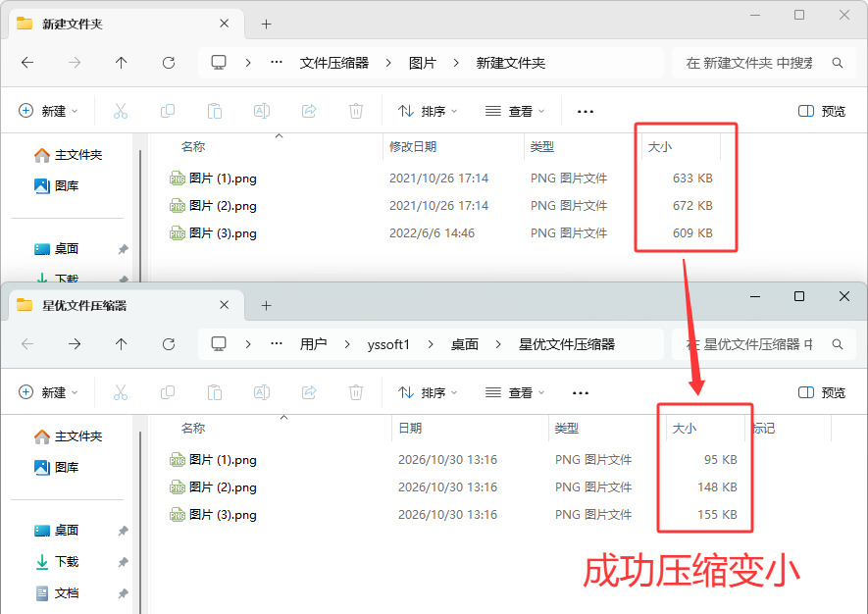Click the cut icon in 星优文件压缩器 window
Image resolution: width=868 pixels, height=614 pixels.
click(x=121, y=392)
